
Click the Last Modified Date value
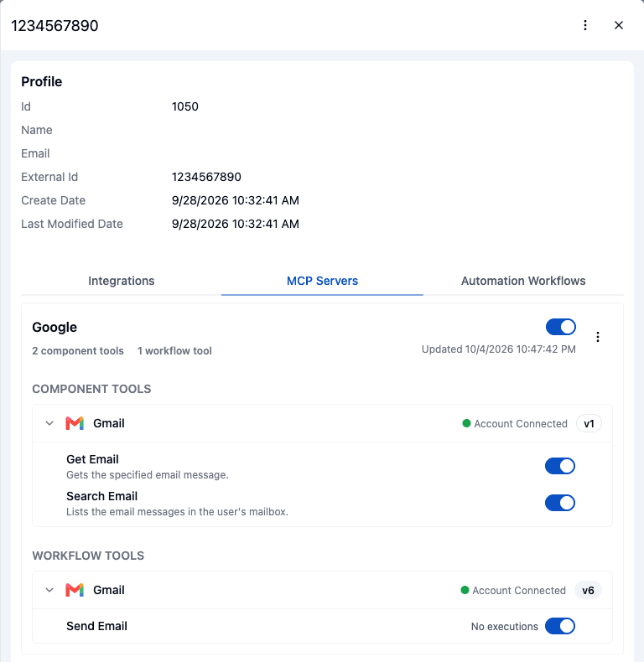[236, 224]
